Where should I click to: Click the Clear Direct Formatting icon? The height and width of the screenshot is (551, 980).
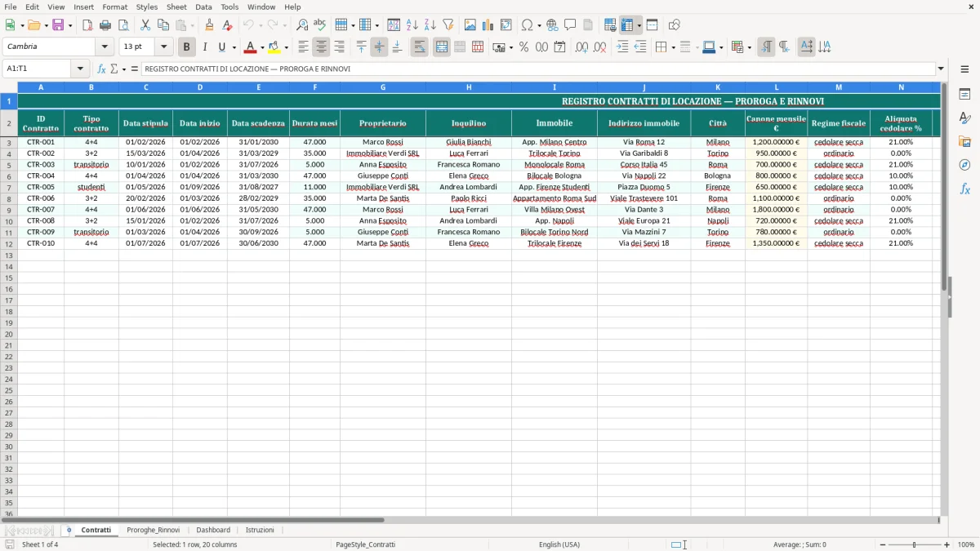tap(228, 25)
